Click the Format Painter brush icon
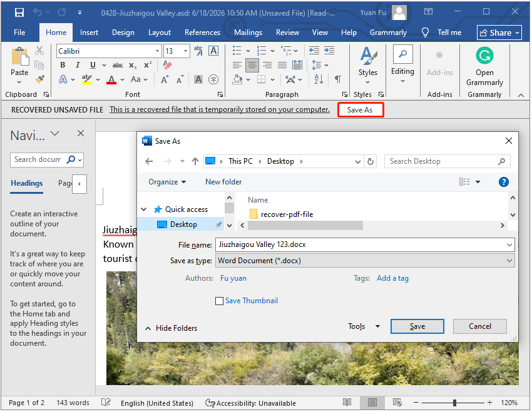The image size is (532, 412). coord(39,79)
